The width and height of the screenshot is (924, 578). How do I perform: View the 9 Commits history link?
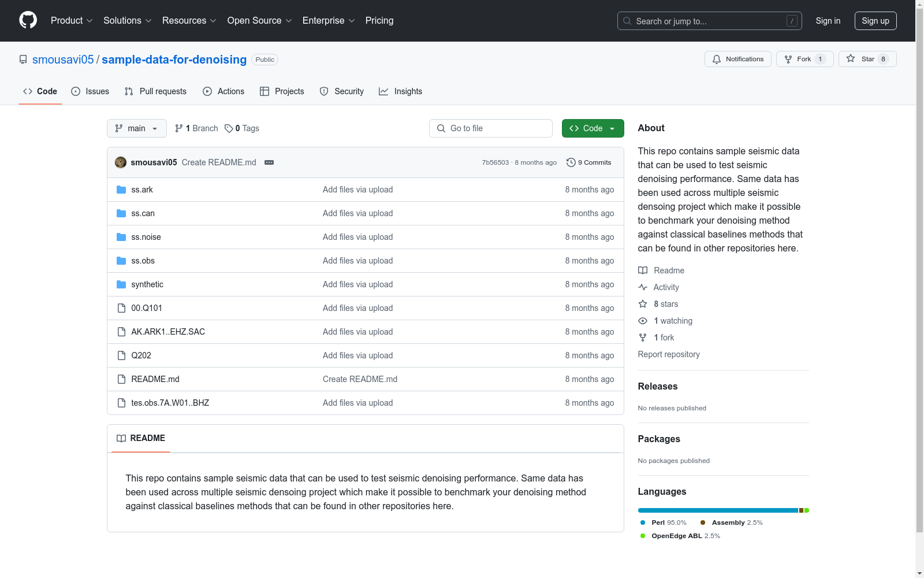coord(589,162)
